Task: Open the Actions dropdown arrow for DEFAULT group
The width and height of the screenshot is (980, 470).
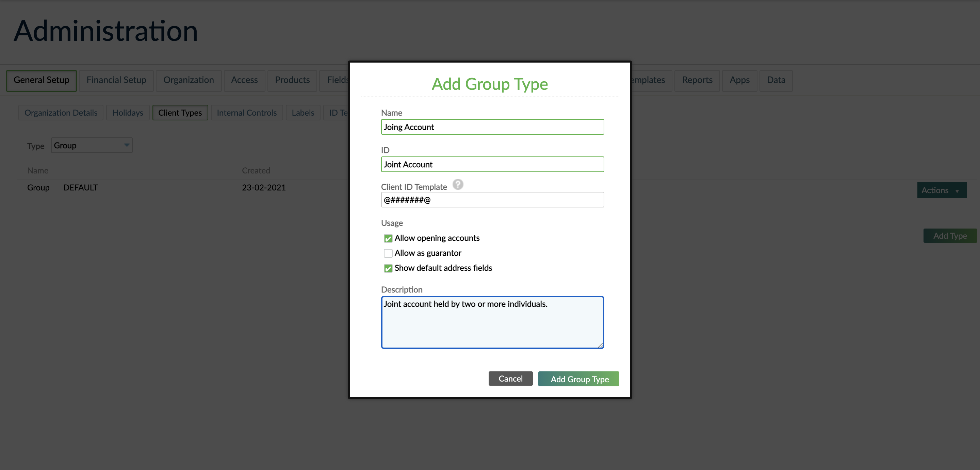Action: point(958,190)
